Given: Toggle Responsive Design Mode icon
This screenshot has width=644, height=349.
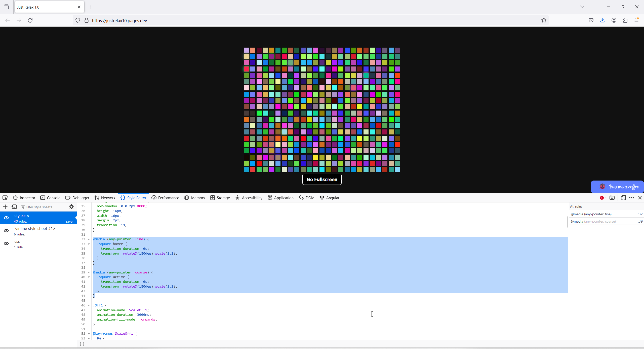Looking at the screenshot, I should (x=623, y=198).
